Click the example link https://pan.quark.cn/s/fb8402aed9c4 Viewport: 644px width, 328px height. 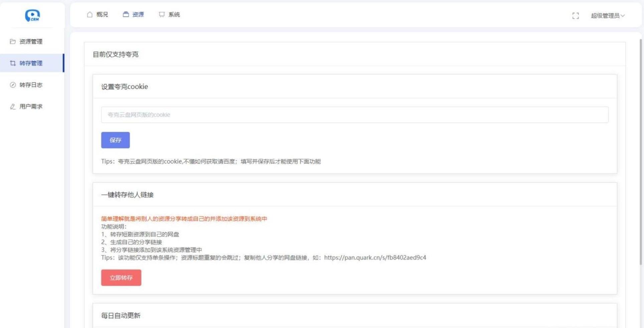pos(375,258)
